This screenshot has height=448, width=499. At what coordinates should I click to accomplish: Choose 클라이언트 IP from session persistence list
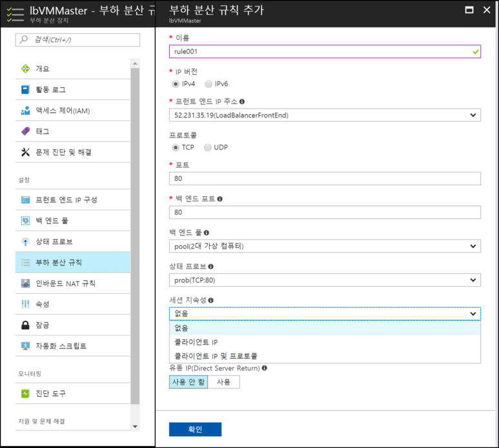[196, 342]
